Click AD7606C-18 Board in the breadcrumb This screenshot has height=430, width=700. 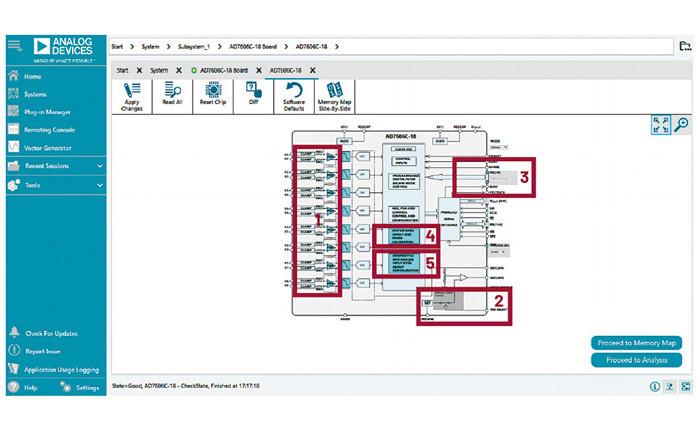pyautogui.click(x=253, y=46)
